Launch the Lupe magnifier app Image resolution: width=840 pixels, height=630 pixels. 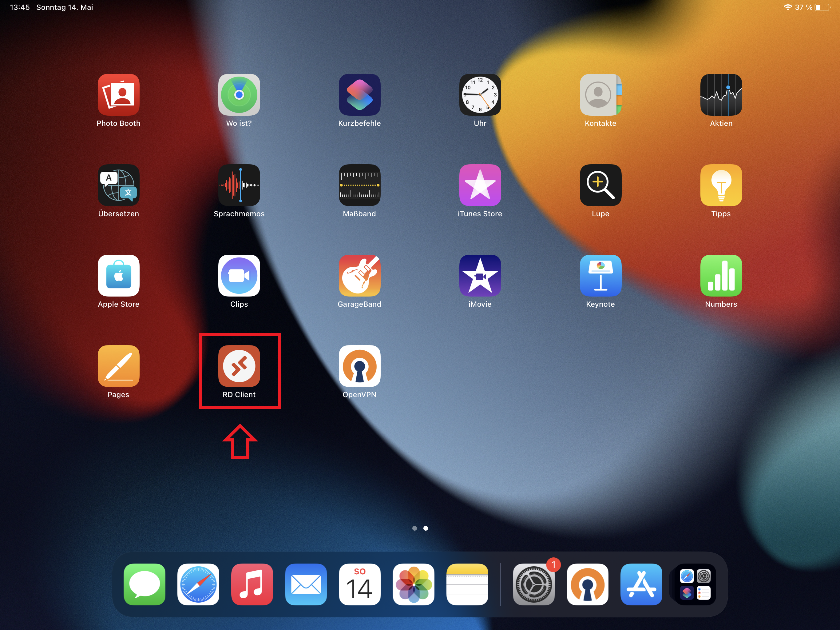pos(600,185)
